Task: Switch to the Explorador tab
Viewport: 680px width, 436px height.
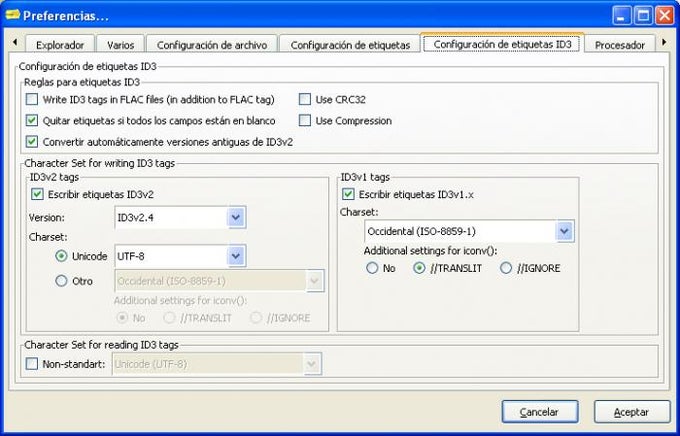Action: point(60,45)
